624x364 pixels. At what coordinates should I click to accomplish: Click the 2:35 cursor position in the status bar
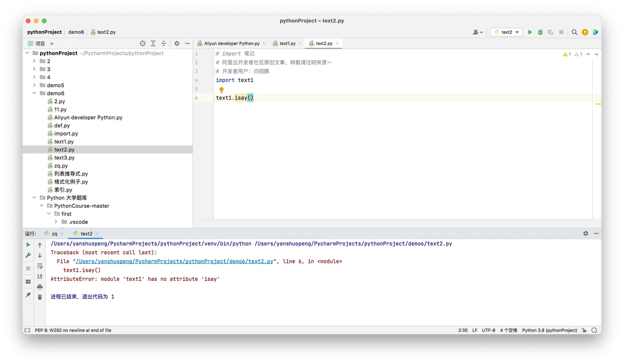pyautogui.click(x=463, y=331)
